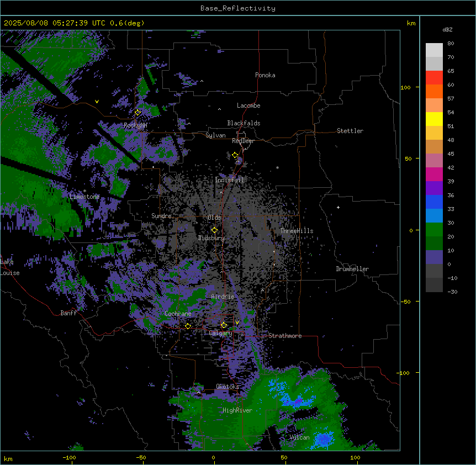Viewport: 476px width, 465px height.
Task: Click the white plus marker west of Drumheller region
Action: coord(338,207)
